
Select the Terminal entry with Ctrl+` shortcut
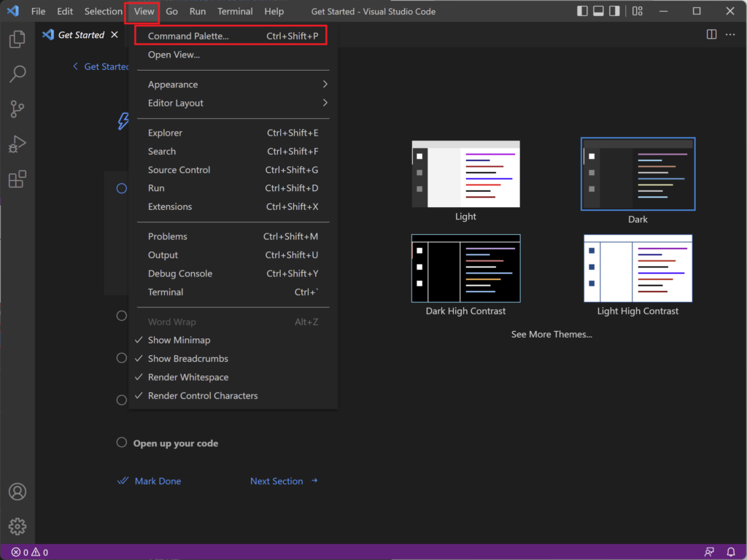tap(233, 292)
